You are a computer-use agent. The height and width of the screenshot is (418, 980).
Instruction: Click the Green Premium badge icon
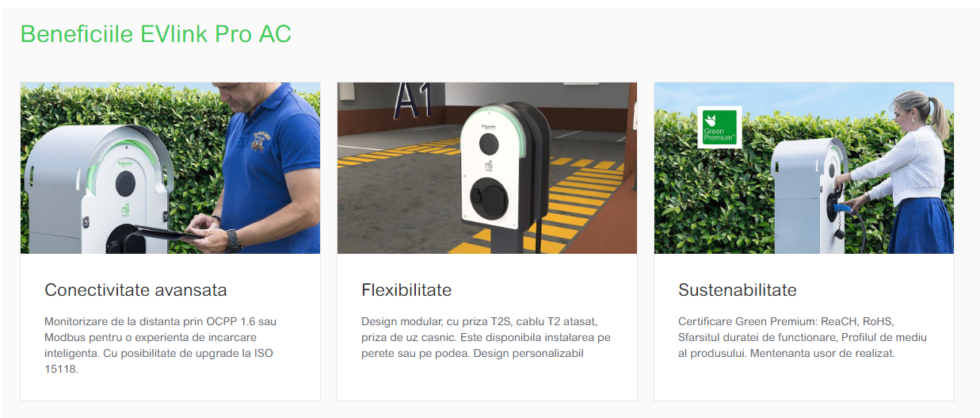pos(719,127)
